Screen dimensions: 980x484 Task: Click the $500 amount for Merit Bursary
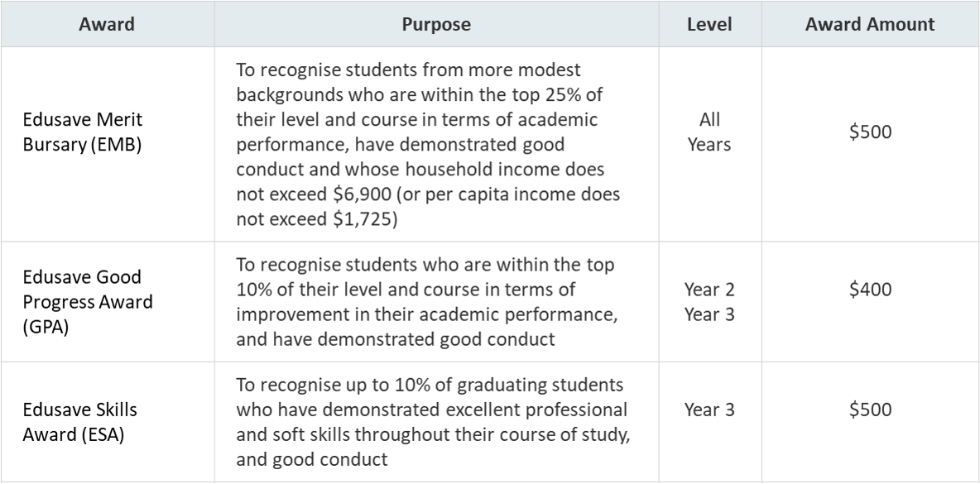pos(870,132)
